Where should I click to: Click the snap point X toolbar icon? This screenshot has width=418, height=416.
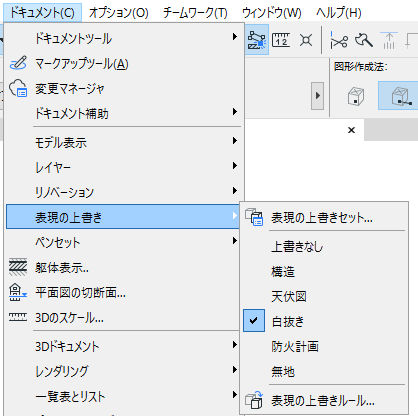[306, 40]
